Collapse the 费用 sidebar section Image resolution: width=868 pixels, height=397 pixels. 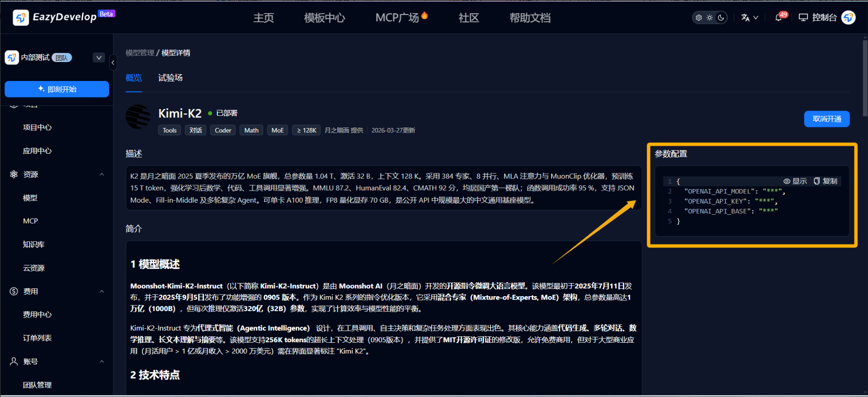tap(102, 291)
